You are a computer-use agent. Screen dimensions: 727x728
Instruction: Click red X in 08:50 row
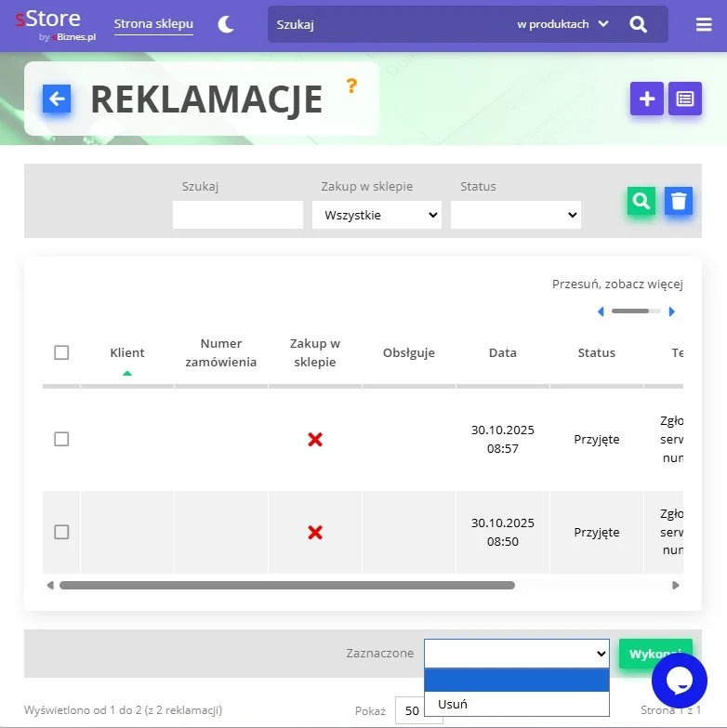315,532
